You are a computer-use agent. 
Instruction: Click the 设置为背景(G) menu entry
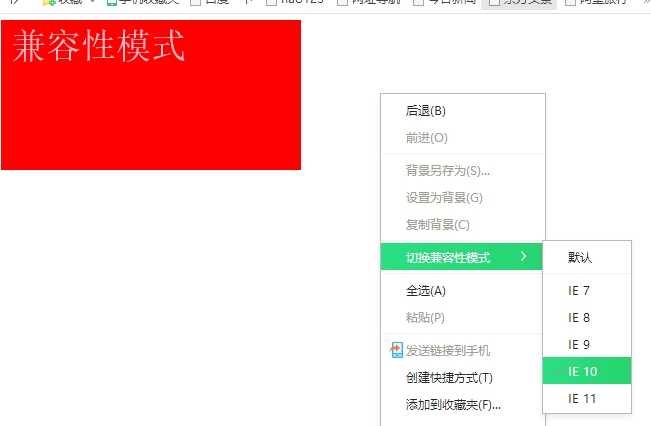coord(463,198)
